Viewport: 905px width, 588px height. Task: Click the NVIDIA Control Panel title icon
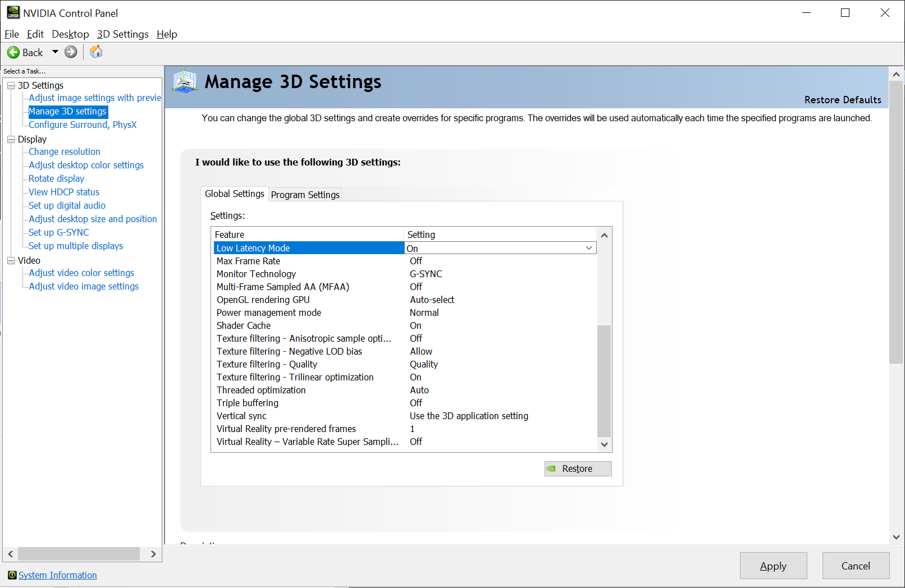tap(13, 12)
